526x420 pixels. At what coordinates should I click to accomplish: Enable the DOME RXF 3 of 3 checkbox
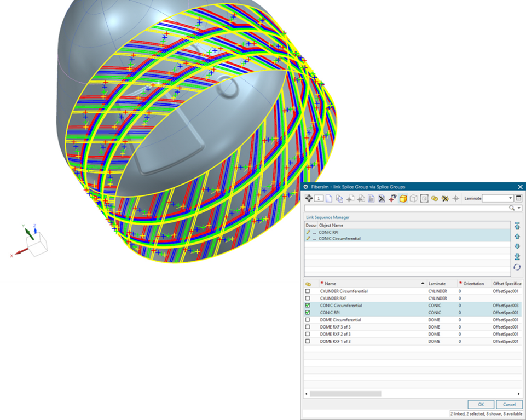click(308, 327)
